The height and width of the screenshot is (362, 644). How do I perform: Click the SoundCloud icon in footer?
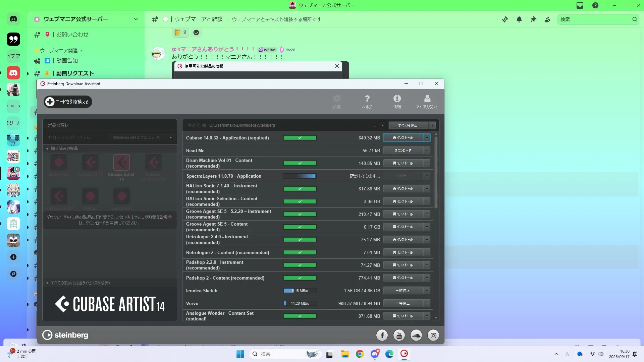[x=416, y=335]
